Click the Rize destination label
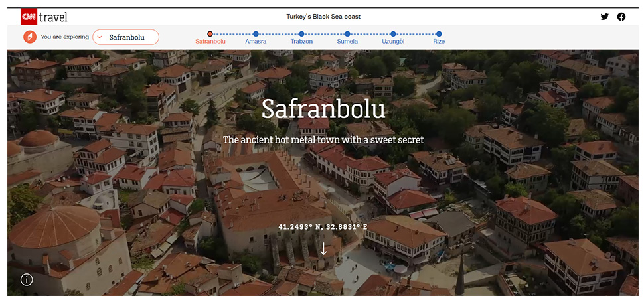 coord(439,42)
